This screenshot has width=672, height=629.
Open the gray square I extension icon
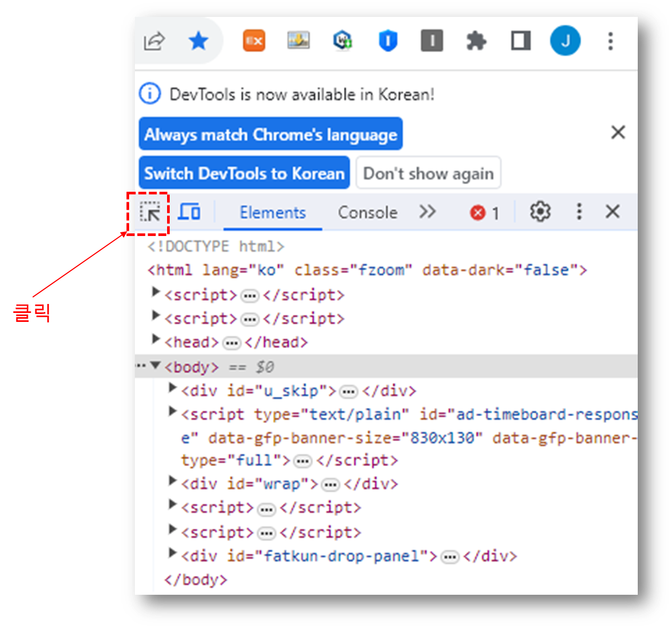tap(432, 41)
